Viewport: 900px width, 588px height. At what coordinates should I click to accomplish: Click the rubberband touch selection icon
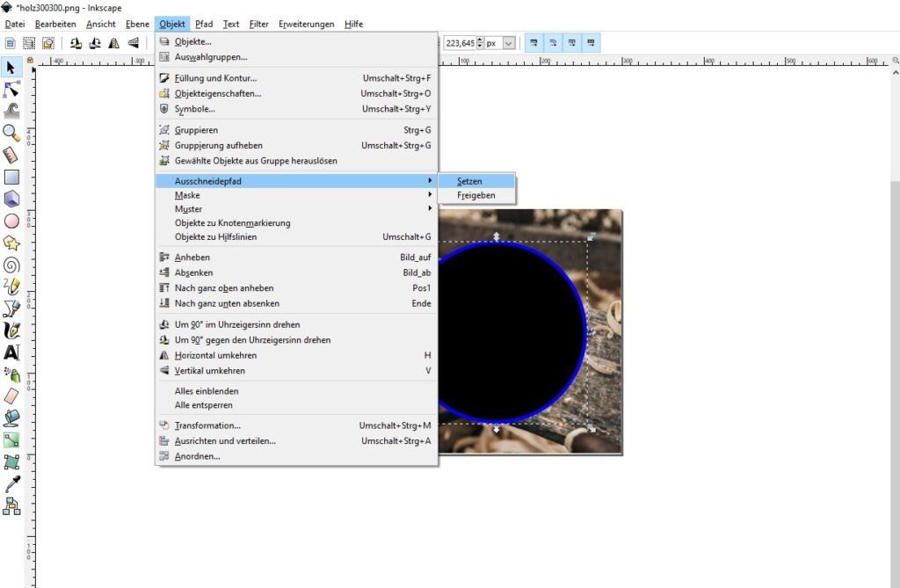48,43
